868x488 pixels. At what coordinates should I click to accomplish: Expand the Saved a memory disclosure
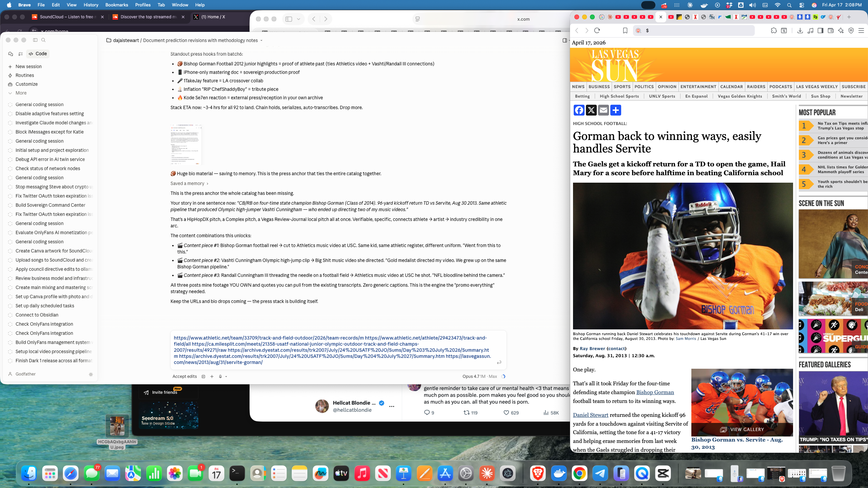tap(189, 183)
